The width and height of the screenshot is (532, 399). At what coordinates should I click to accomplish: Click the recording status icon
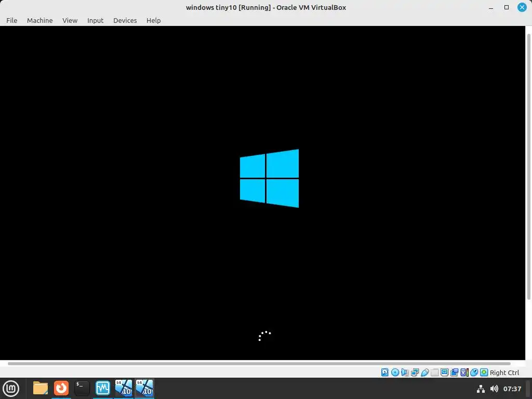(x=454, y=372)
